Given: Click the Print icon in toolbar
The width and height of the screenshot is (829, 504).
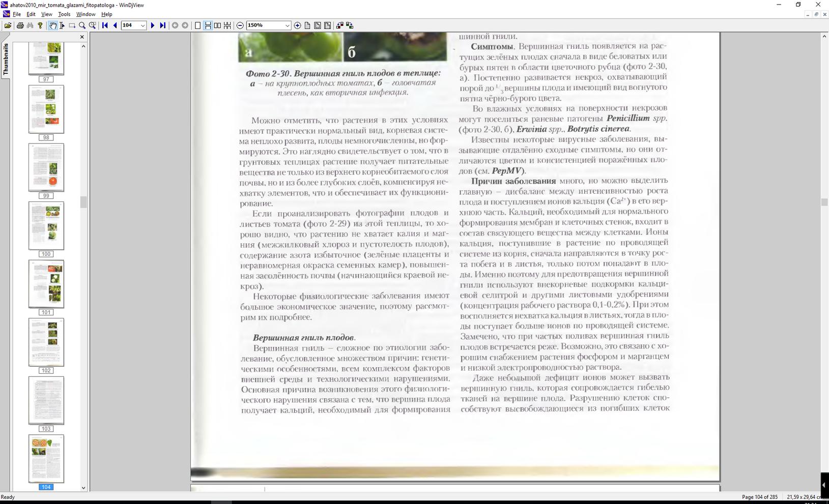Looking at the screenshot, I should pyautogui.click(x=20, y=25).
